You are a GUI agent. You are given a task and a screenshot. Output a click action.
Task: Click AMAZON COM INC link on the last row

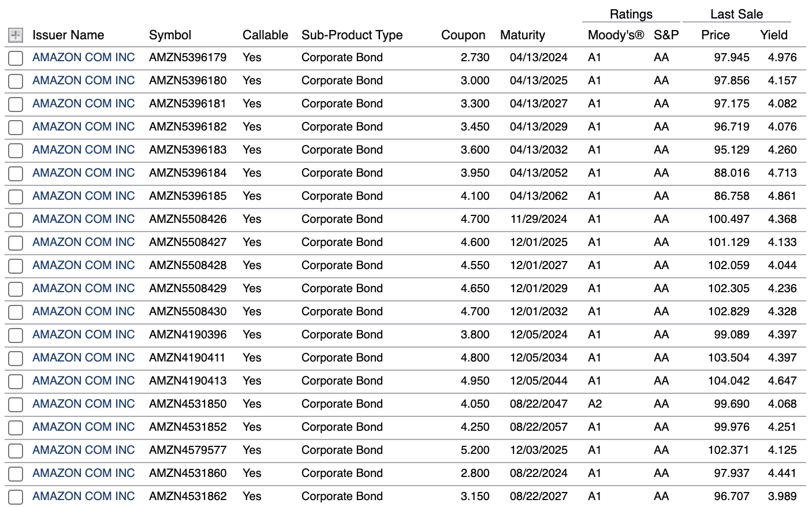83,496
